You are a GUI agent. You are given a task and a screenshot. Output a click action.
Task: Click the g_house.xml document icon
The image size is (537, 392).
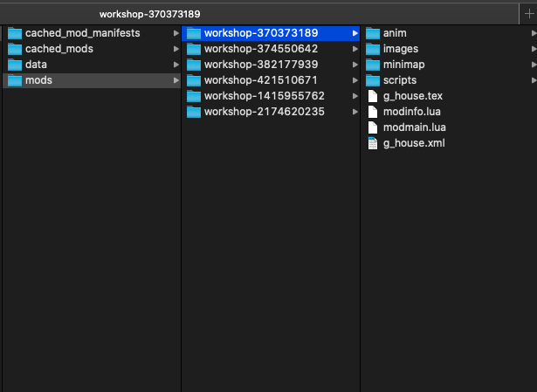tap(373, 143)
